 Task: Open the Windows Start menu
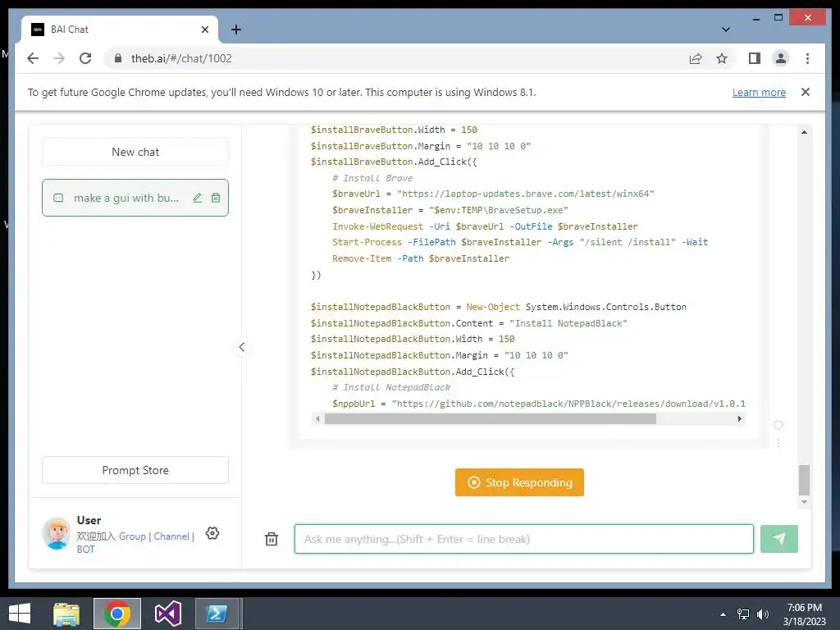click(20, 614)
